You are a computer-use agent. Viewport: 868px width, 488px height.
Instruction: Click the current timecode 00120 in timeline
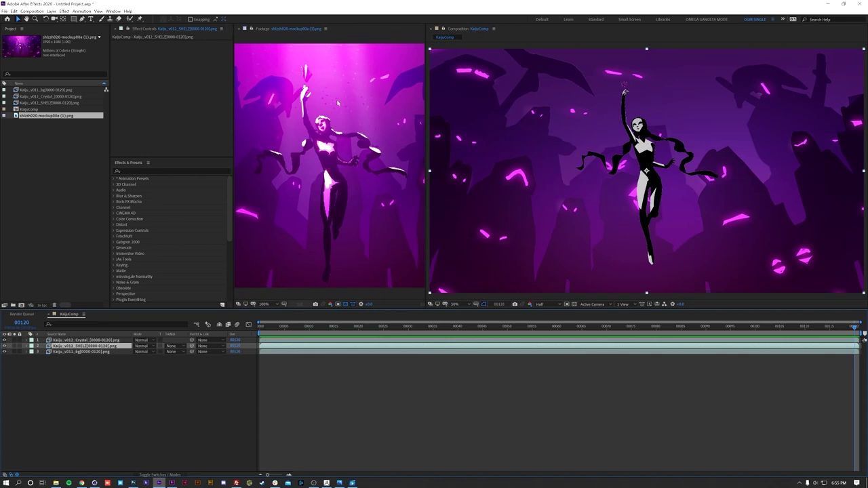pyautogui.click(x=22, y=323)
